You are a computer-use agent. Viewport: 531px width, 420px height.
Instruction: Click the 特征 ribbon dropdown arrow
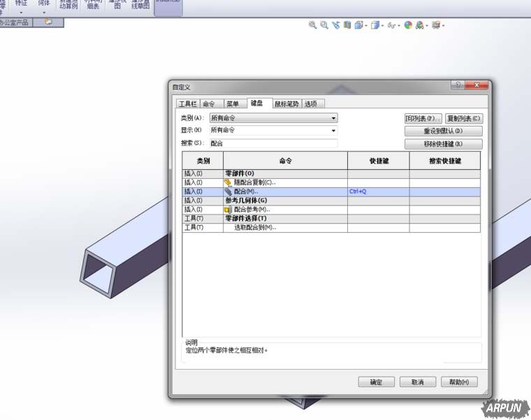[21, 13]
